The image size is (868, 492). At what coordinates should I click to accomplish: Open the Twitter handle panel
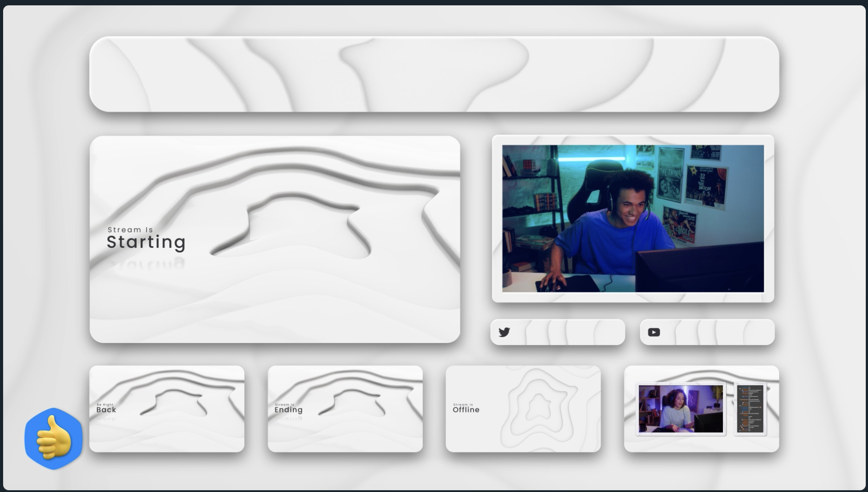pos(558,331)
